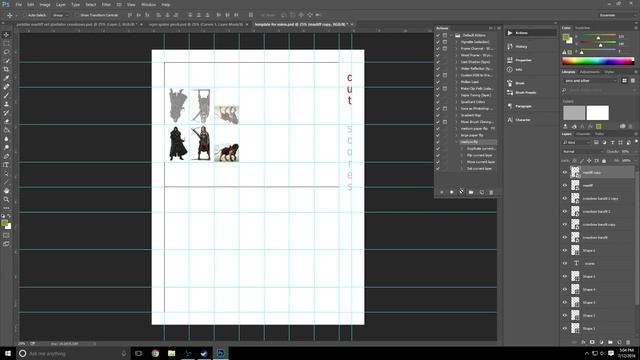Open the Image menu
This screenshot has height=360, width=640.
(45, 4)
